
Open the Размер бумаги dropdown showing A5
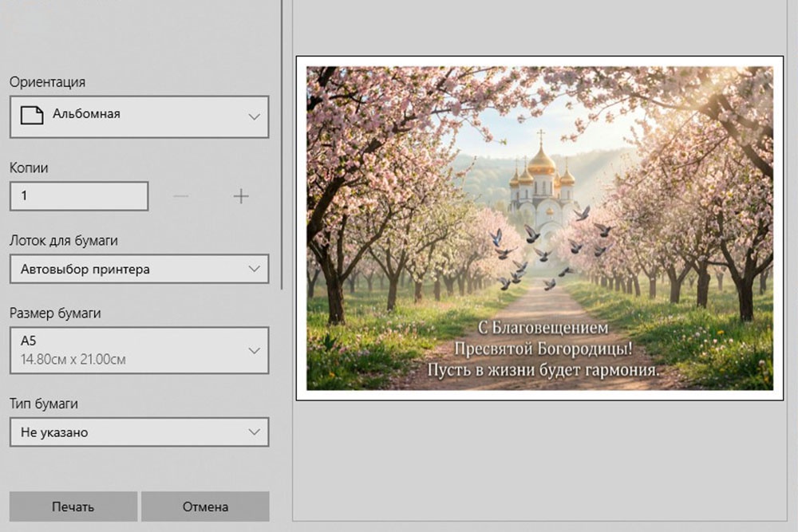coord(139,350)
